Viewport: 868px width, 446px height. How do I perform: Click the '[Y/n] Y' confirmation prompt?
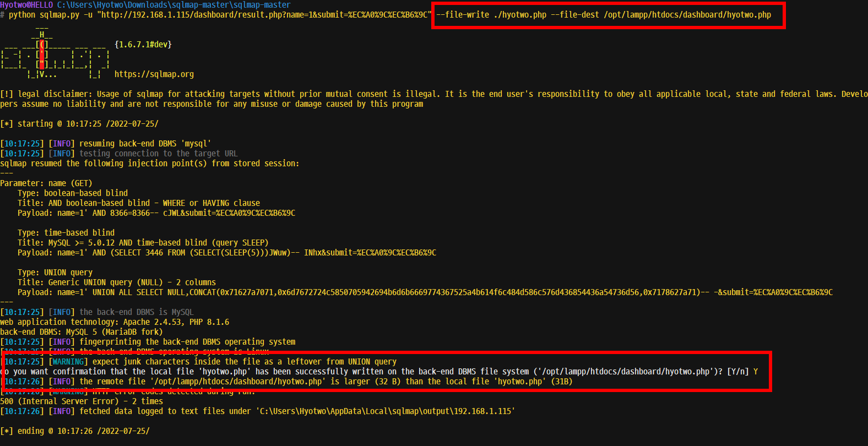[742, 372]
